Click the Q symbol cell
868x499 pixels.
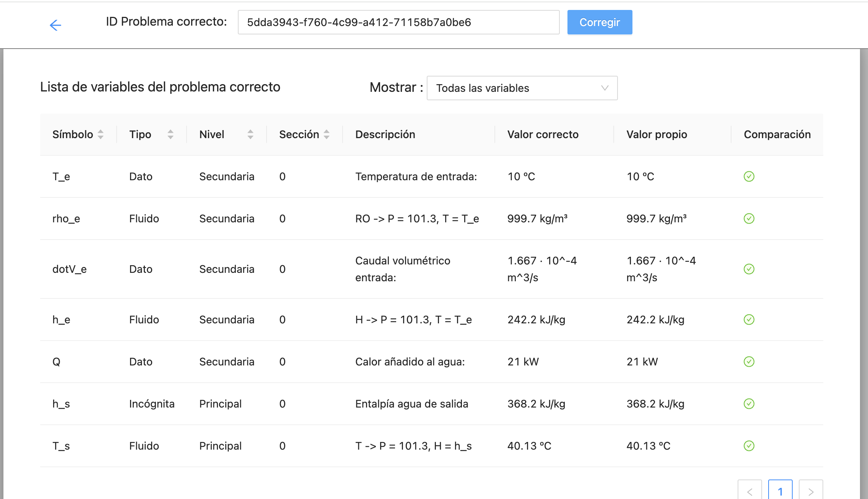(56, 362)
